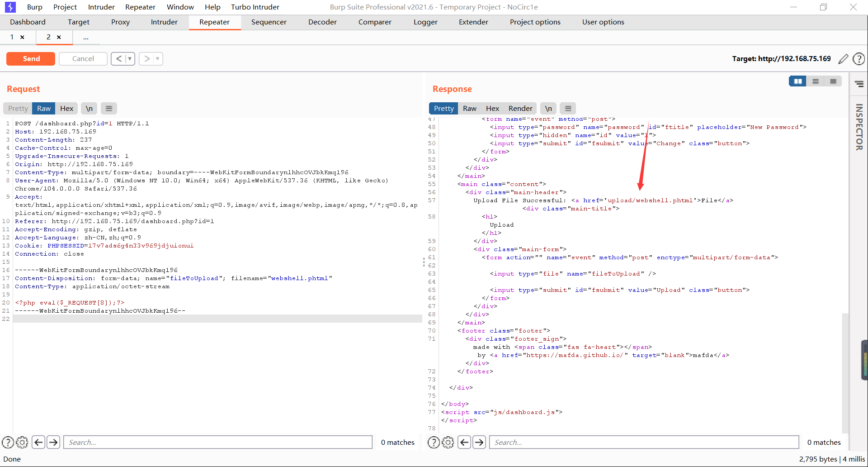Screen dimensions: 868x467
Task: Switch to the Sequencer tab
Action: (269, 22)
